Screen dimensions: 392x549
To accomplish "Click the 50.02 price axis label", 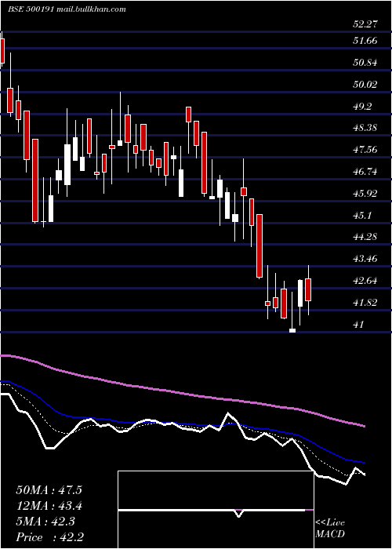I will (365, 85).
